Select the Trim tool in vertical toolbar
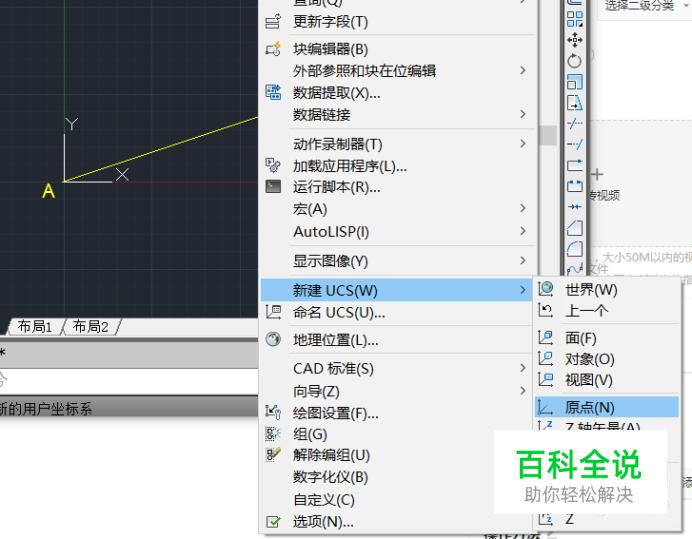 pyautogui.click(x=575, y=124)
